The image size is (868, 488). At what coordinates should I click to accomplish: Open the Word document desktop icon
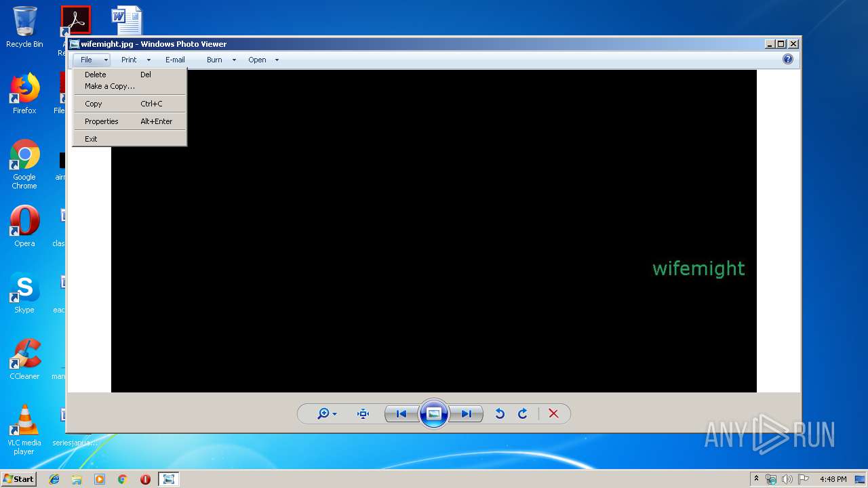[x=127, y=20]
